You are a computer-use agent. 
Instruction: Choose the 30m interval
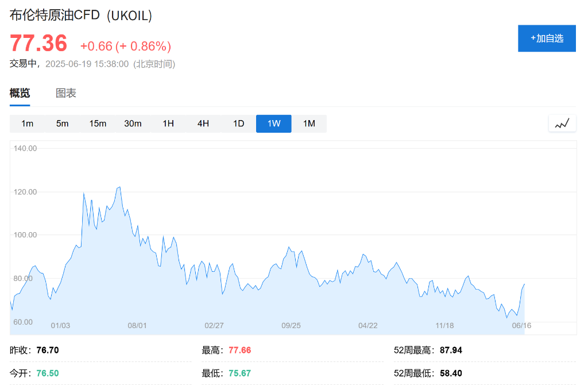(133, 124)
